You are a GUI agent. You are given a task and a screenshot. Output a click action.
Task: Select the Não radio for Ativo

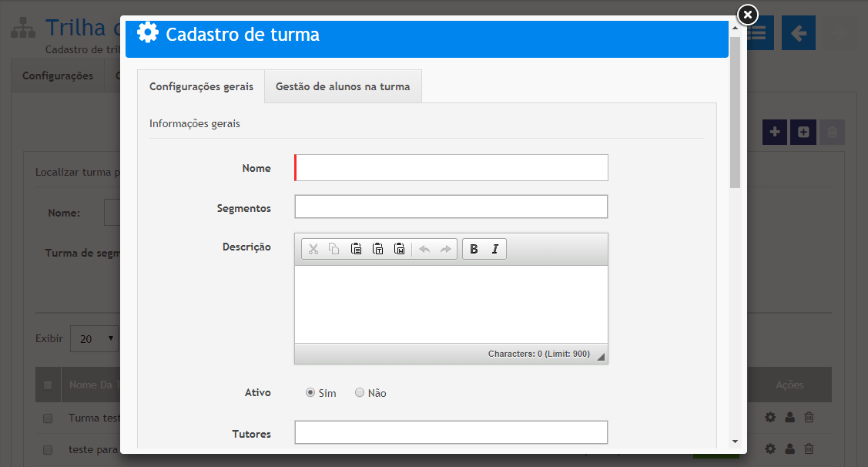coord(360,392)
